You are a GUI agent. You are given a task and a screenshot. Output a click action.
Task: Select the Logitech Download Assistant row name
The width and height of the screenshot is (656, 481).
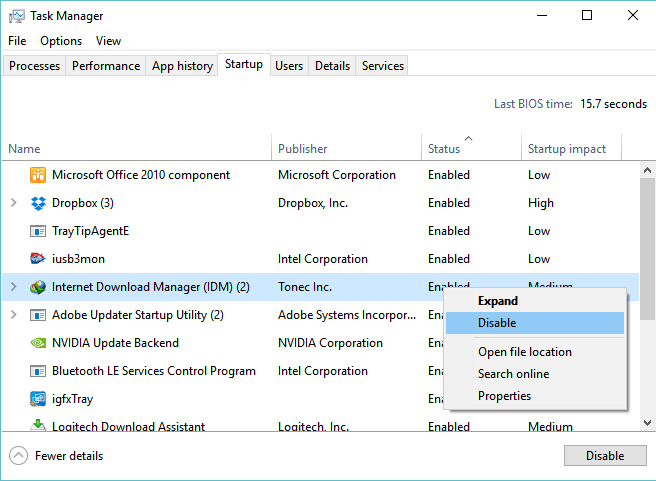(x=128, y=426)
